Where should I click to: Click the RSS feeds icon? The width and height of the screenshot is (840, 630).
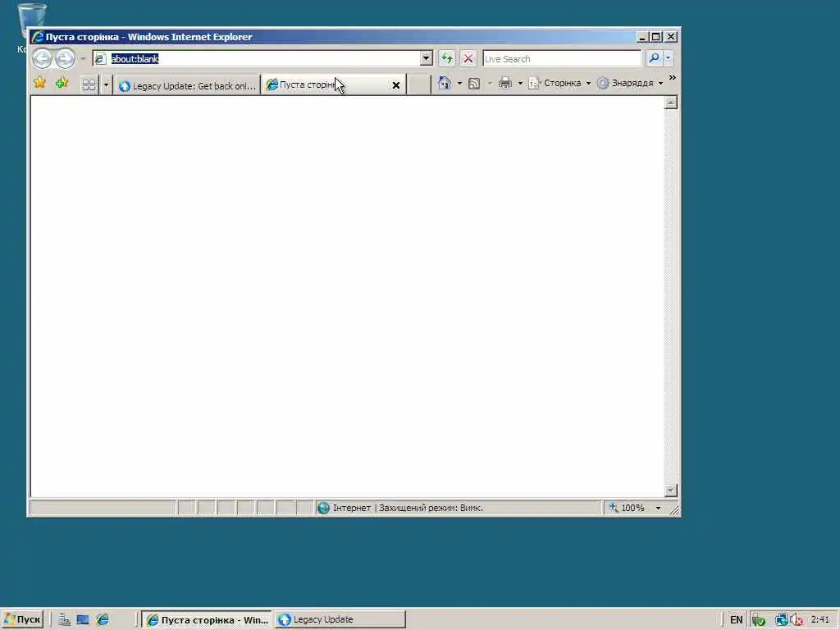474,83
